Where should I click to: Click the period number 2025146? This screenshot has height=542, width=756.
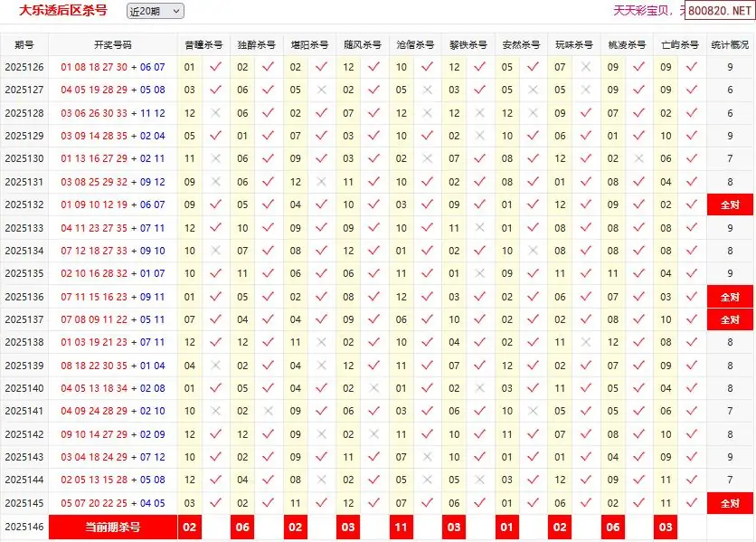pos(24,527)
